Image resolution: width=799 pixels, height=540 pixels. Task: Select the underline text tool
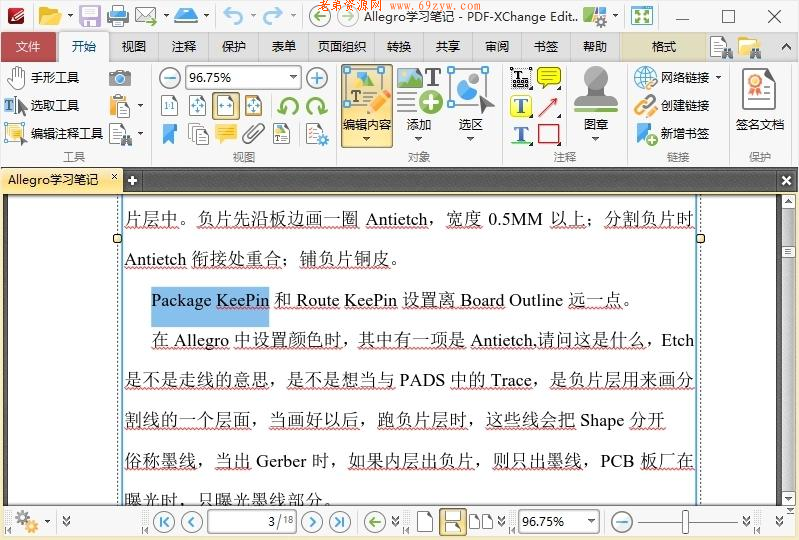(521, 134)
